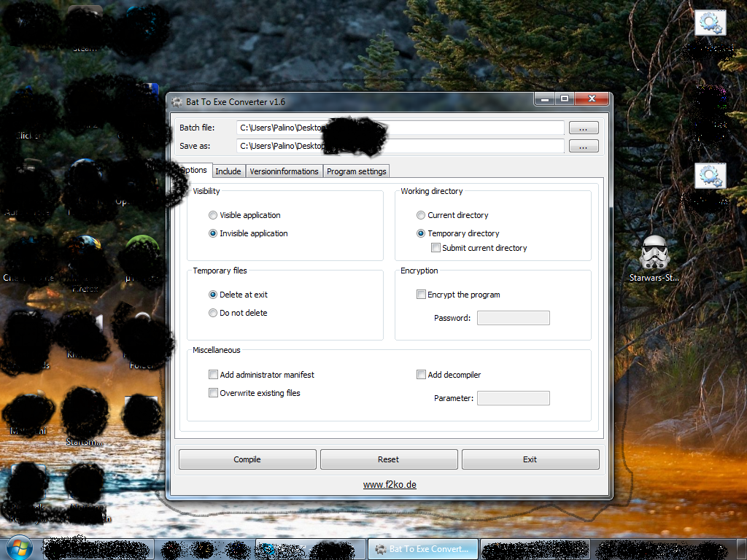Open the Include tab
This screenshot has height=560, width=747.
228,171
